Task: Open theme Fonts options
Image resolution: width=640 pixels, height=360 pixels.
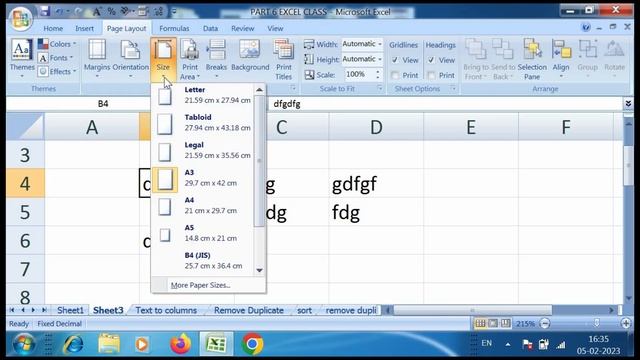Action: tap(56, 58)
